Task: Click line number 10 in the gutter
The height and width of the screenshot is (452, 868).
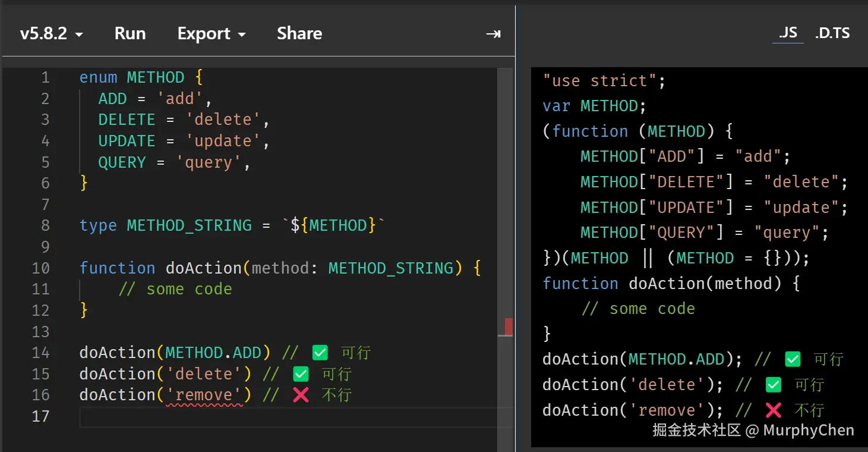Action: [40, 268]
